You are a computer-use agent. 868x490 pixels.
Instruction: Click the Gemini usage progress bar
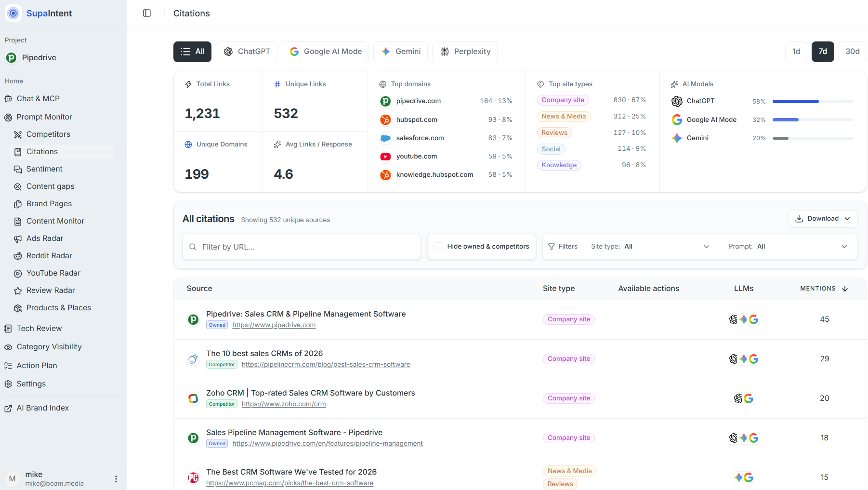(813, 138)
